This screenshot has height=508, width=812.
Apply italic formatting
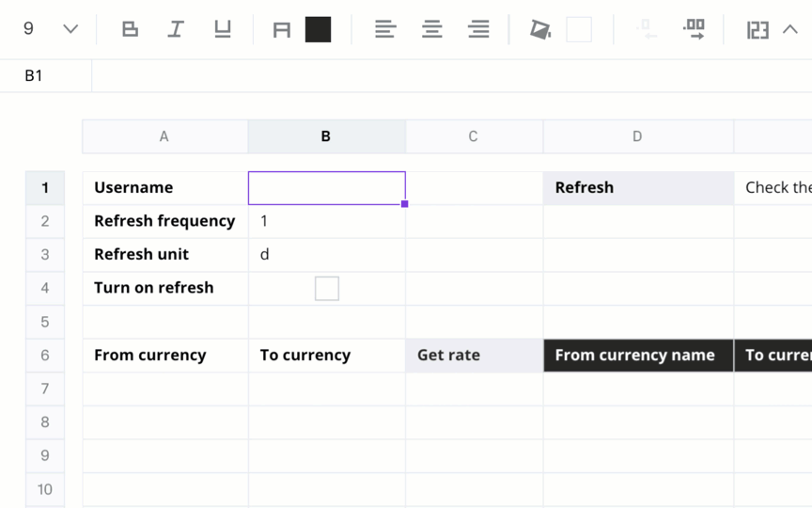click(x=176, y=29)
